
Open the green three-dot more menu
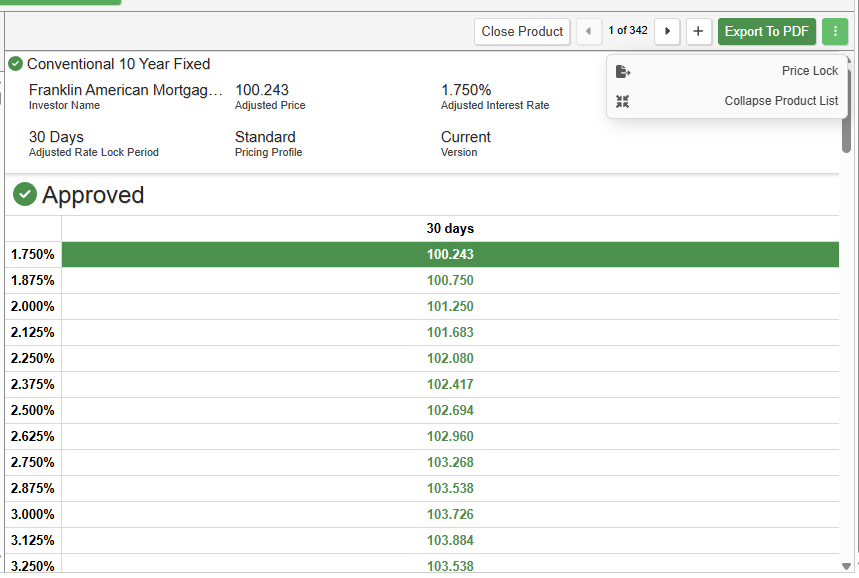click(835, 31)
